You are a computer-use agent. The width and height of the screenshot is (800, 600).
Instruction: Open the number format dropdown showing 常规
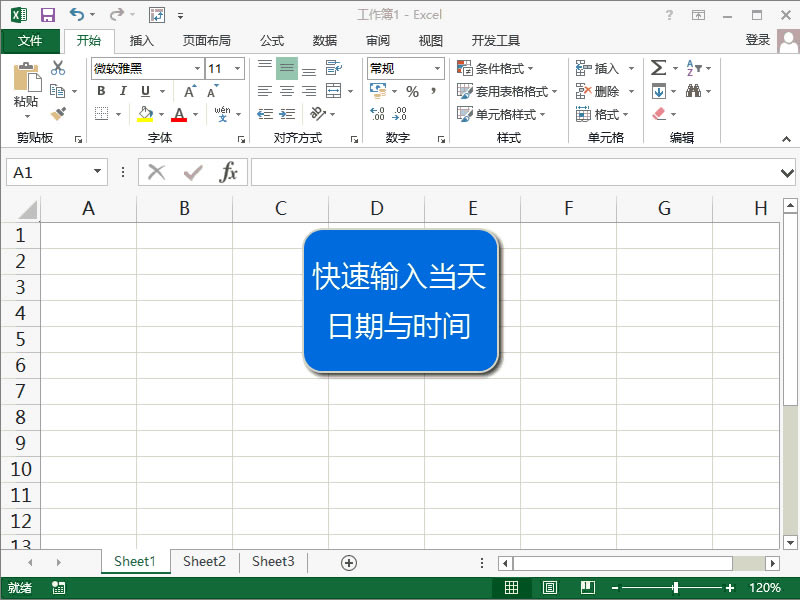437,68
